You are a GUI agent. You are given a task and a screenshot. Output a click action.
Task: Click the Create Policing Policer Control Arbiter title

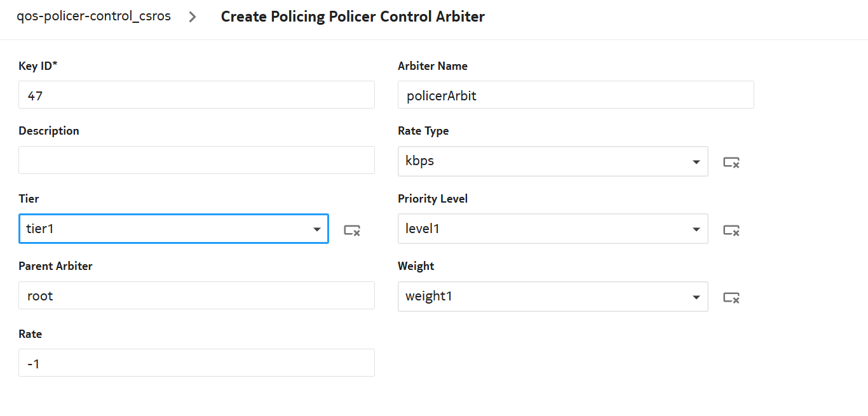[353, 17]
